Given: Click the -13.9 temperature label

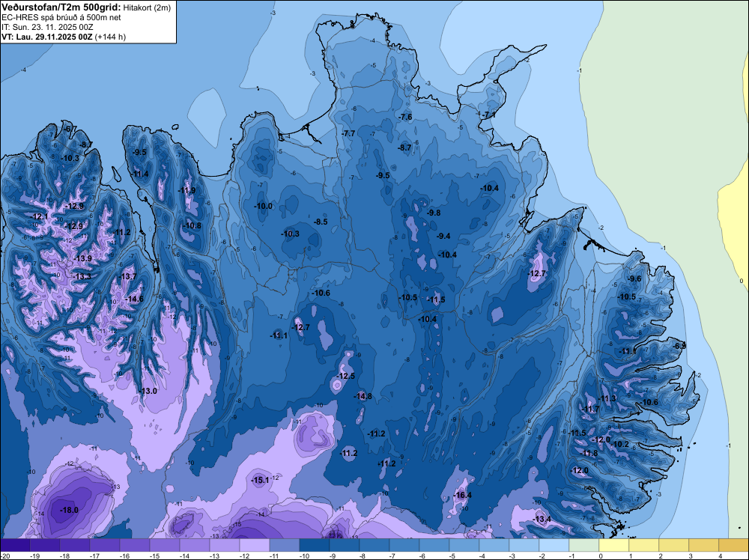Looking at the screenshot, I should pos(82,258).
